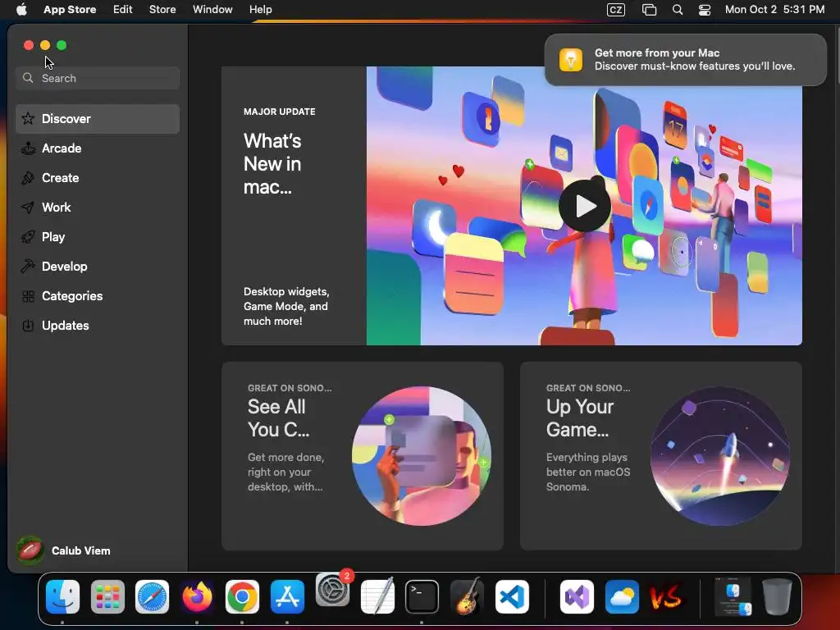This screenshot has height=630, width=840.
Task: Open the Window menu
Action: click(x=212, y=10)
